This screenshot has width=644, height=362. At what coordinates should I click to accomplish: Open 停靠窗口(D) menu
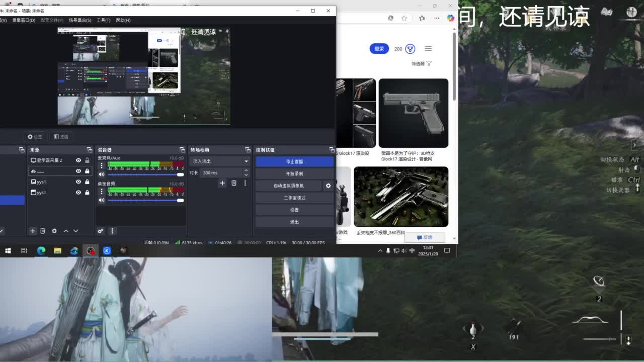click(24, 20)
